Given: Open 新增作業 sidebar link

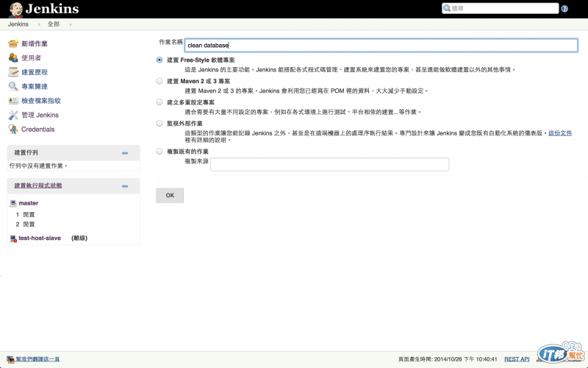Looking at the screenshot, I should click(x=35, y=43).
